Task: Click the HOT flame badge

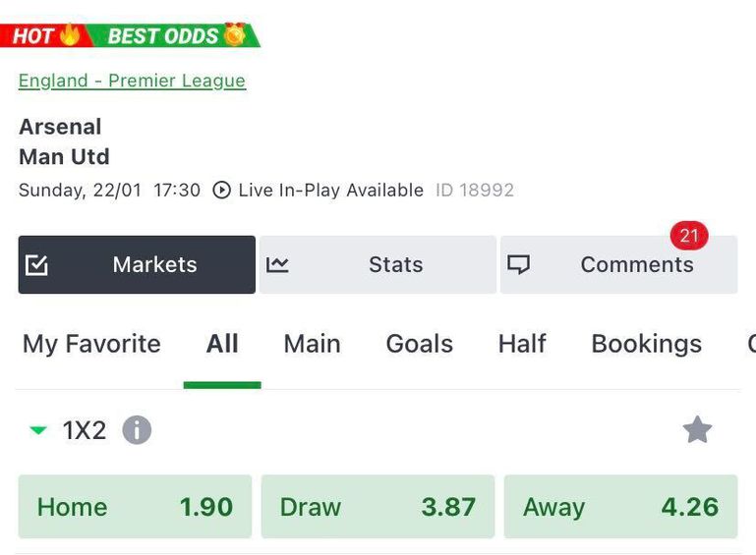Action: [x=46, y=36]
